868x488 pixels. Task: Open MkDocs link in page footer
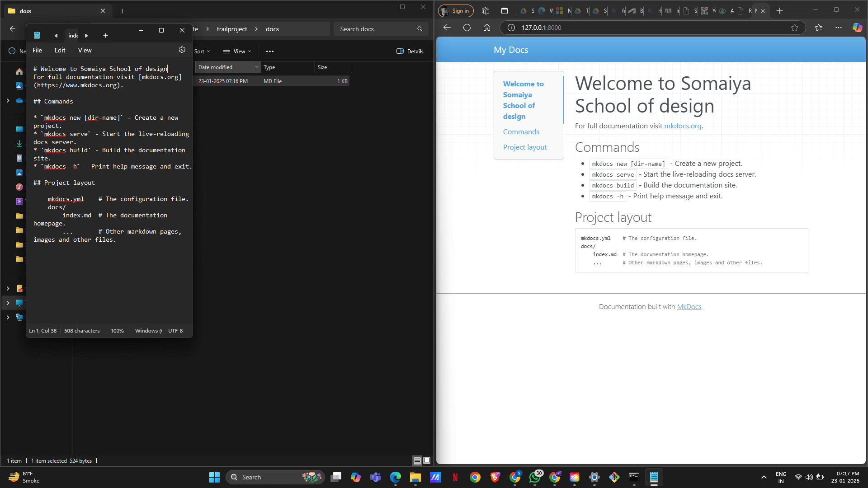689,306
